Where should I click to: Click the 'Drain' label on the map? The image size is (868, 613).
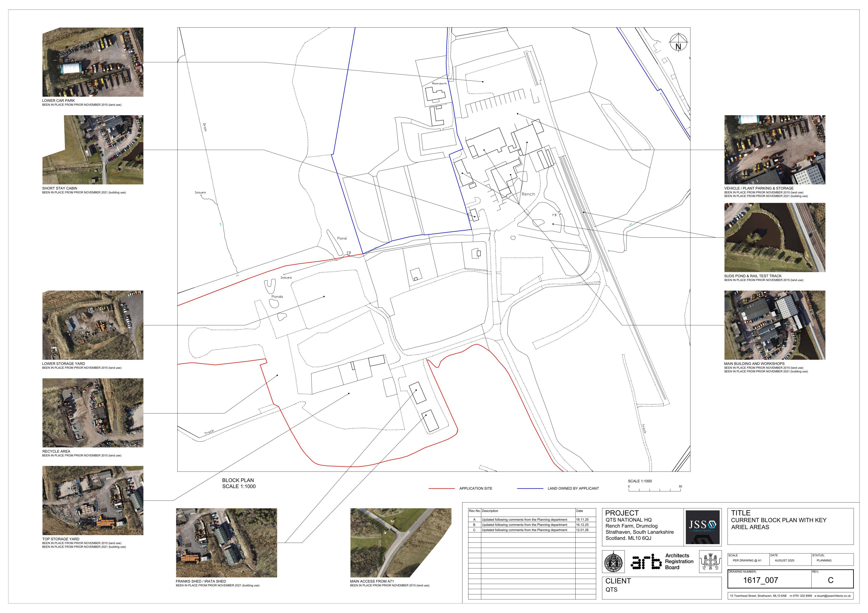pyautogui.click(x=204, y=127)
